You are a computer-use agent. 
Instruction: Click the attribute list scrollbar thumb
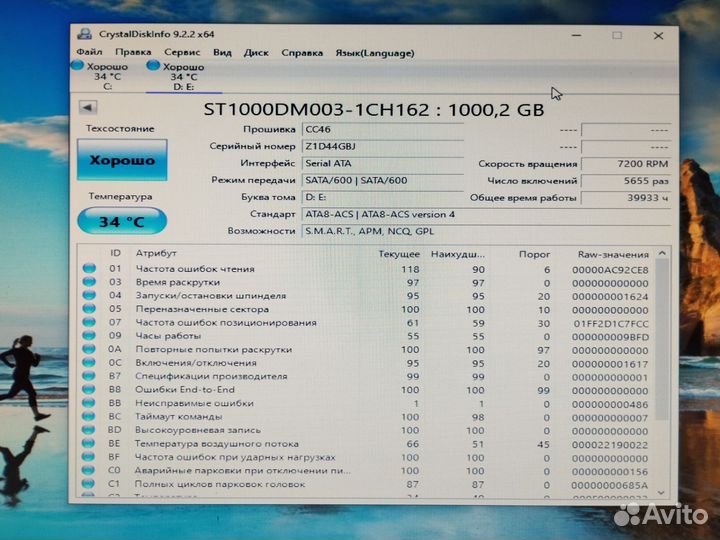click(x=662, y=340)
